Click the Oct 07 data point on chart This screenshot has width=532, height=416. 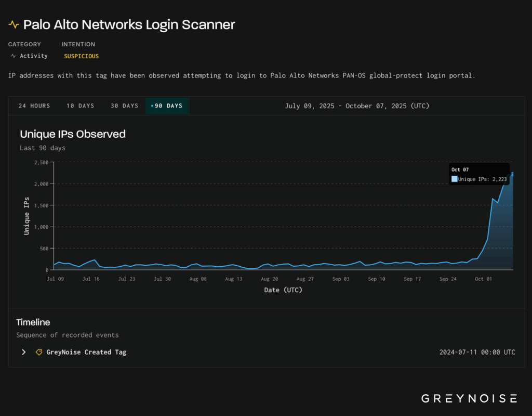(512, 174)
